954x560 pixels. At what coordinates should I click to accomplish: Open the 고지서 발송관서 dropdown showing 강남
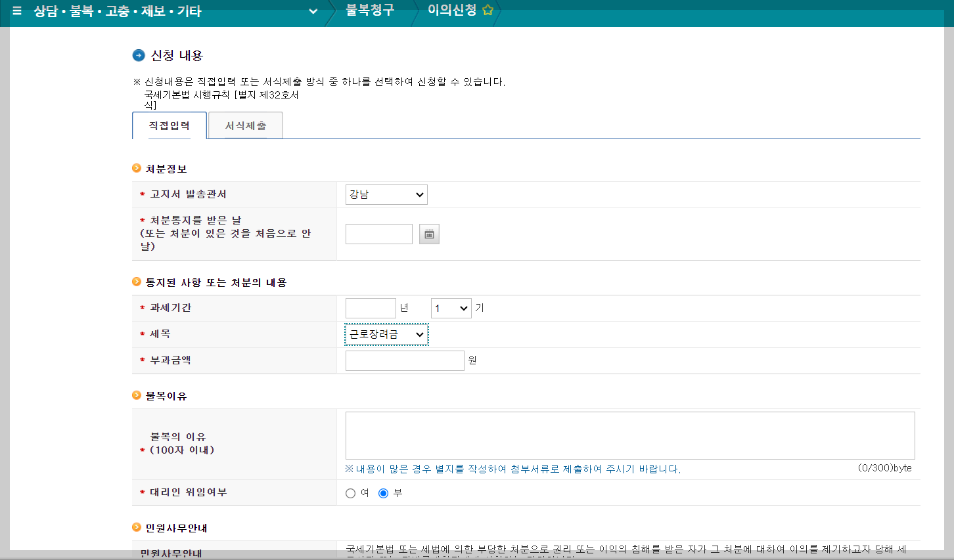(x=386, y=194)
